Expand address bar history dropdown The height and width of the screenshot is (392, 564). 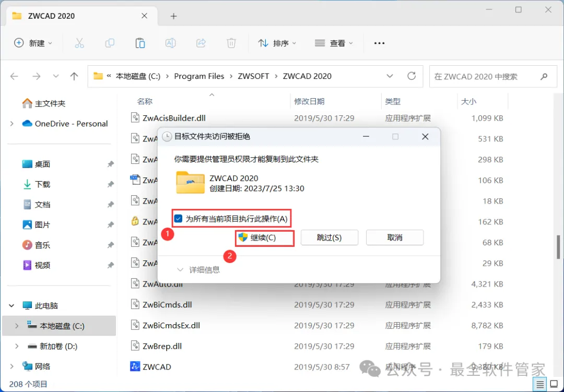click(x=390, y=76)
